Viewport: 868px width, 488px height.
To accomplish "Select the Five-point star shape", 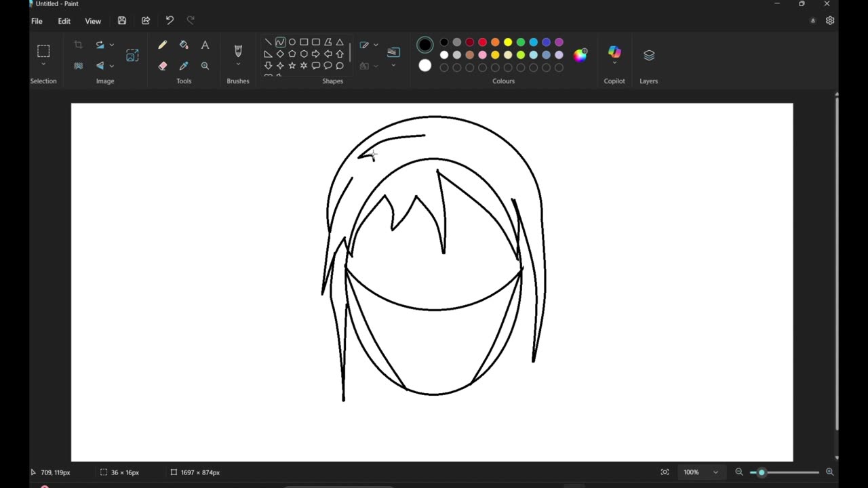I will coord(292,66).
